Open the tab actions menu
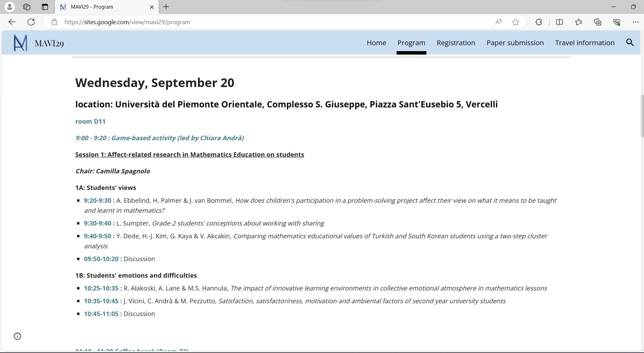The height and width of the screenshot is (353, 644). click(45, 7)
